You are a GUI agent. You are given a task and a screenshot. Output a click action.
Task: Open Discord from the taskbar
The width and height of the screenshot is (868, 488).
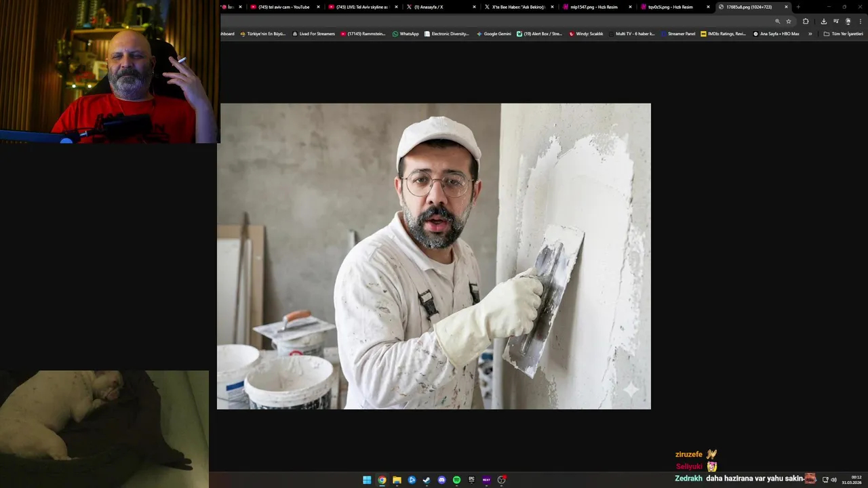point(441,480)
